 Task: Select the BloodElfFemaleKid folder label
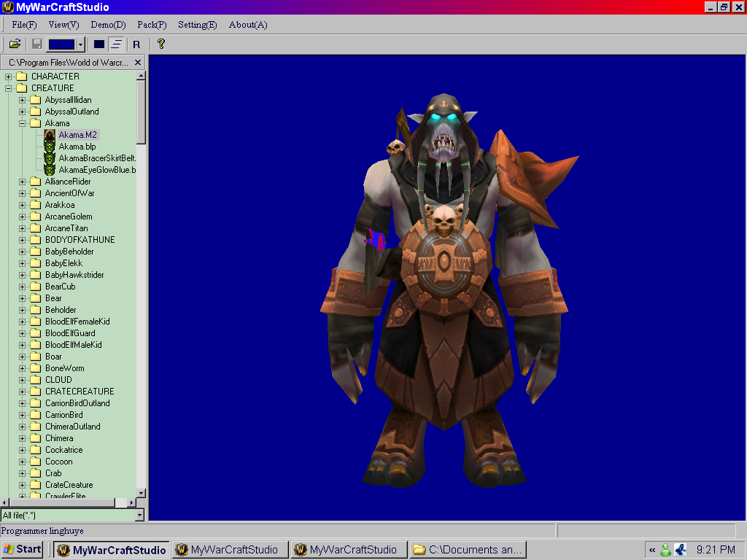tap(77, 322)
